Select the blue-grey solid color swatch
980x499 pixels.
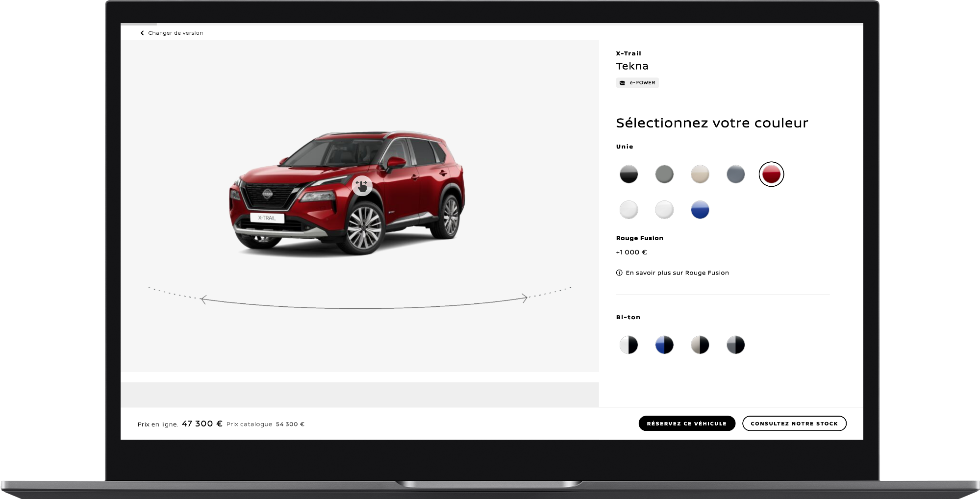coord(735,174)
